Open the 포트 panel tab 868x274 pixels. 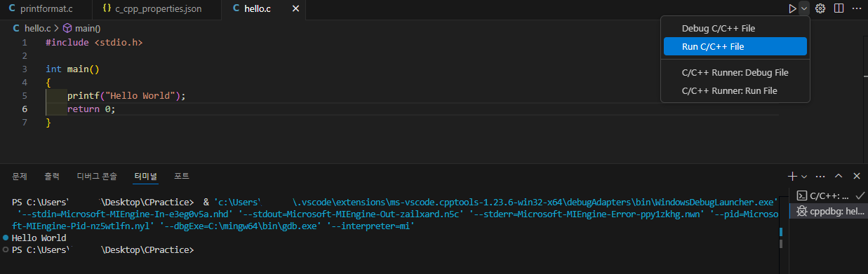tap(182, 176)
